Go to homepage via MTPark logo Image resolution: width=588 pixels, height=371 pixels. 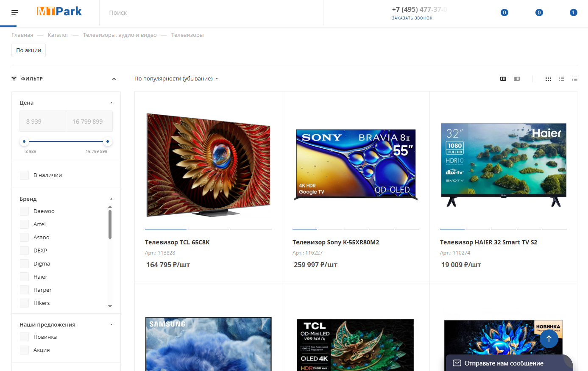(x=59, y=11)
